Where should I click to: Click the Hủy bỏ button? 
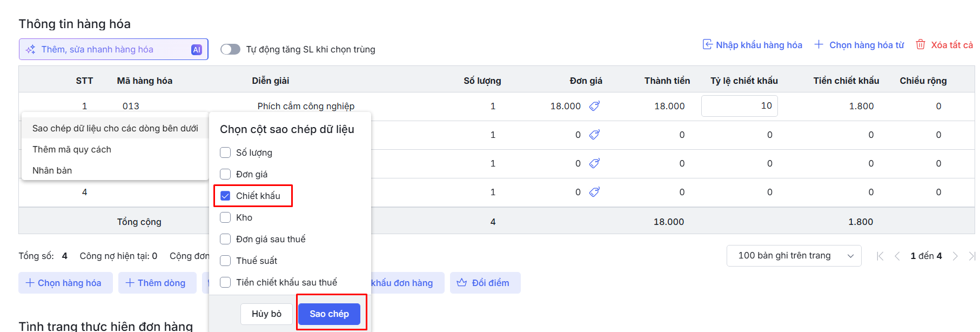coord(266,314)
